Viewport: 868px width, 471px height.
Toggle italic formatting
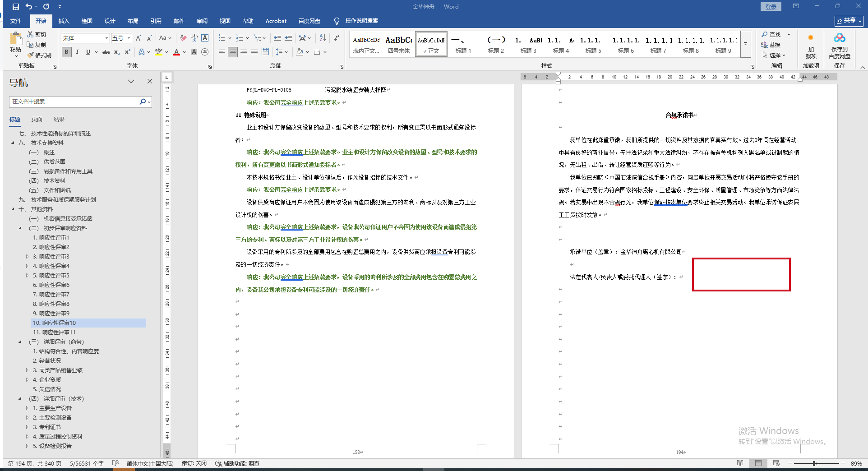[x=77, y=52]
